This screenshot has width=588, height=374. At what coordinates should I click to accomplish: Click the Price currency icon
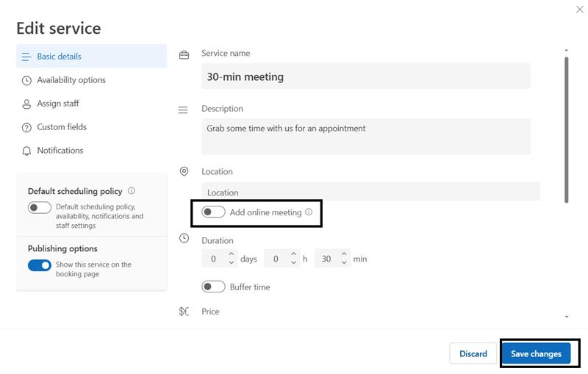tap(184, 312)
